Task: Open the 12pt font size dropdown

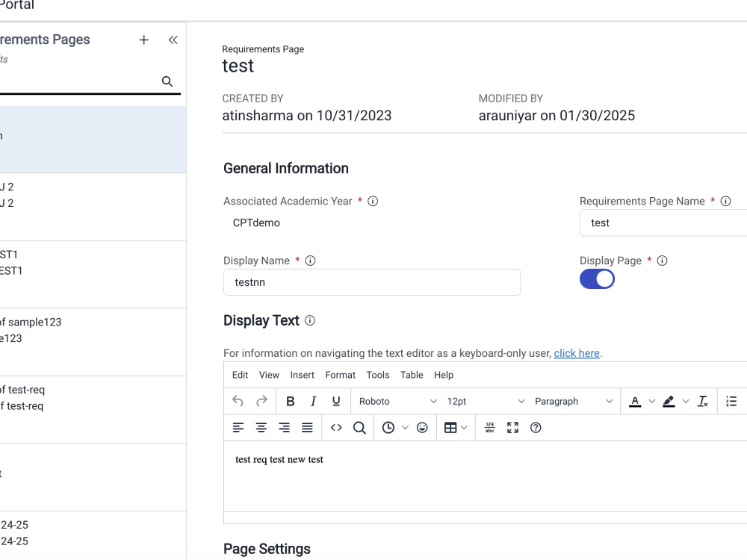Action: click(486, 402)
